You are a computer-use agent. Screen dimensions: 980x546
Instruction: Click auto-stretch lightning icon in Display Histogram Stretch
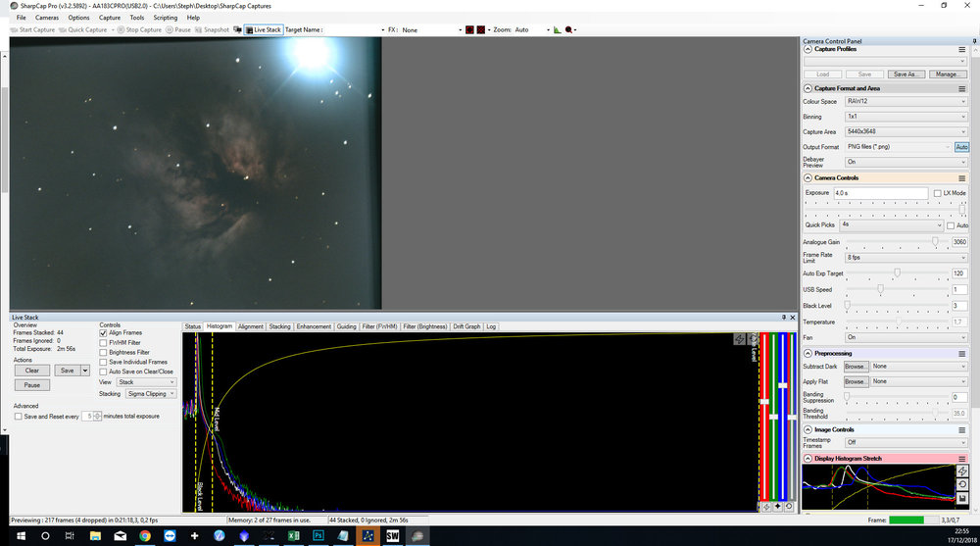click(962, 471)
